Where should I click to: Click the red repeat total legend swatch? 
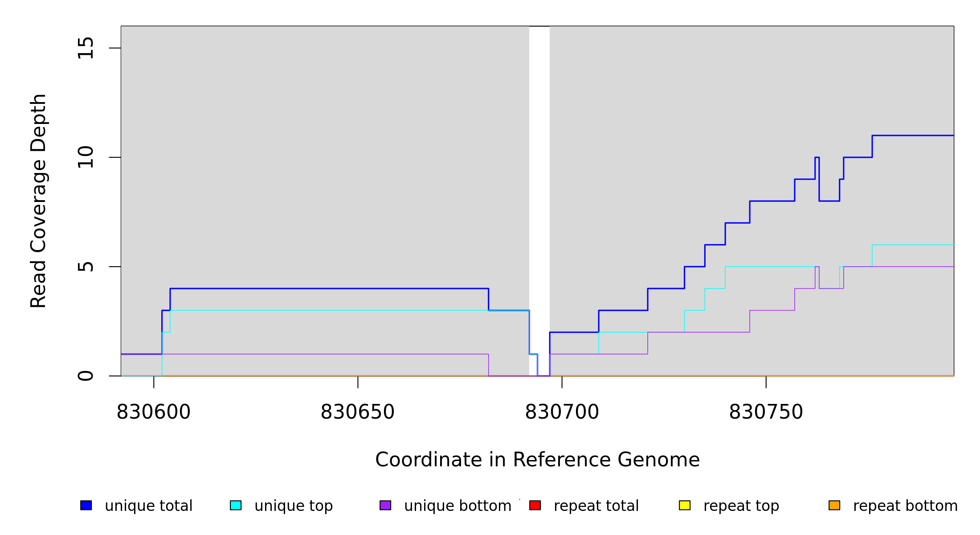[535, 505]
